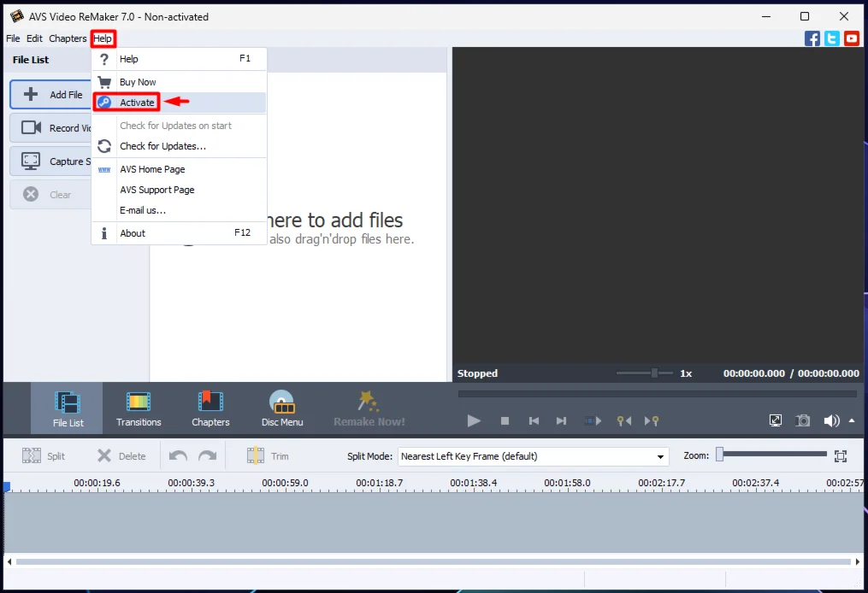Click the playback speed slider handle

tap(654, 373)
